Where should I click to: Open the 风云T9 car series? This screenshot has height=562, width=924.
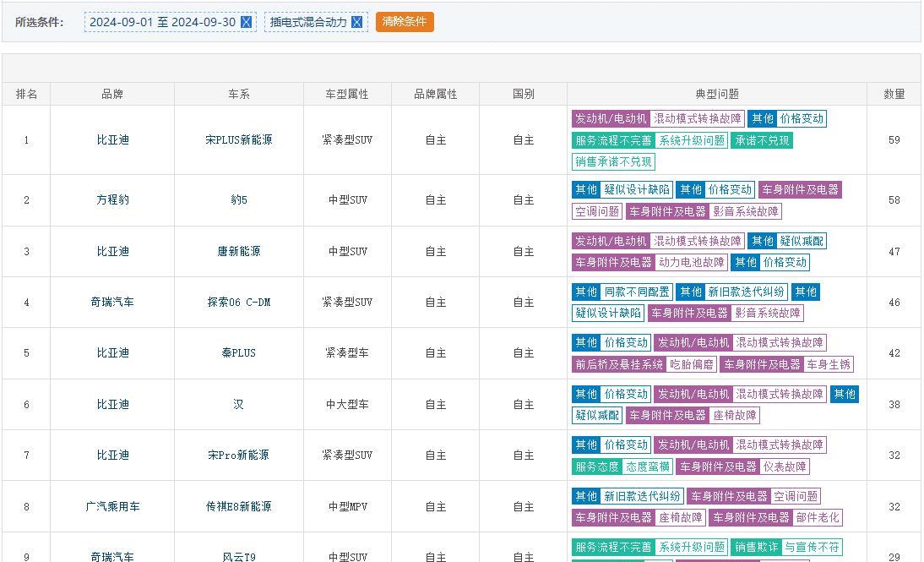239,557
